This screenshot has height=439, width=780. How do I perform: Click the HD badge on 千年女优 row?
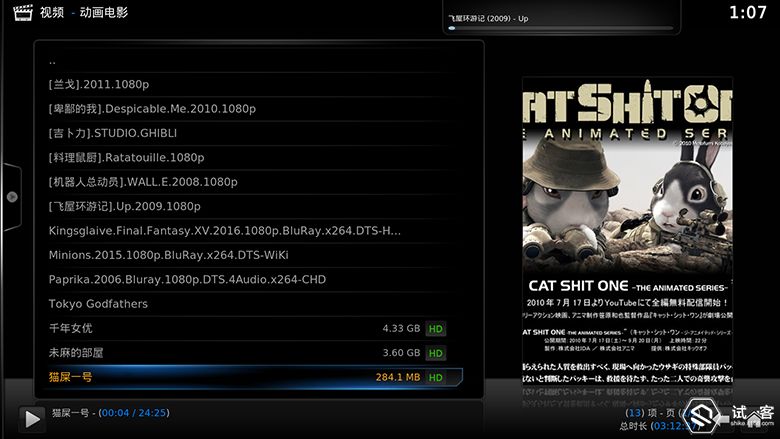coord(435,329)
